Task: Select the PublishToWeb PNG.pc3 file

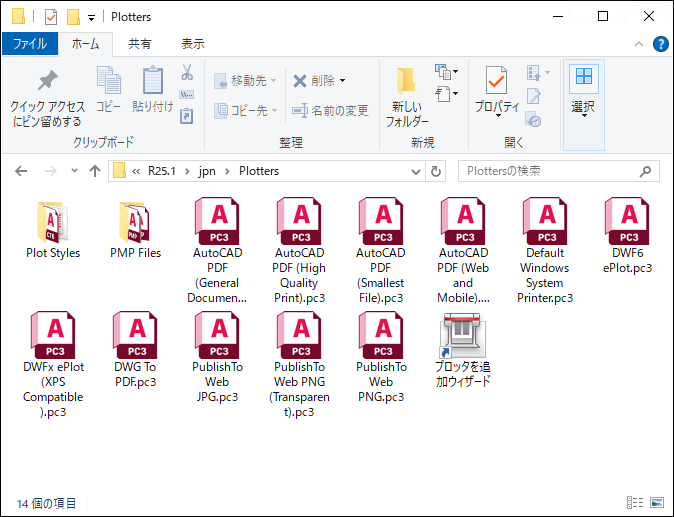Action: (x=381, y=358)
